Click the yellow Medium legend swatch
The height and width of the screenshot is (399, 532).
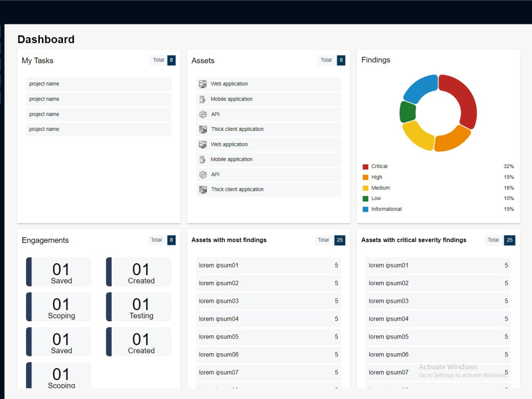365,188
